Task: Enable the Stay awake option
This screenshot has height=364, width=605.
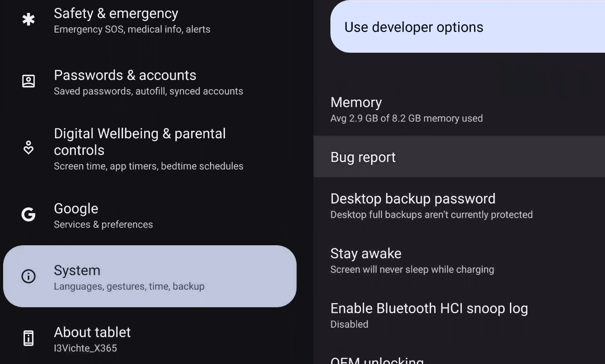Action: [x=412, y=261]
